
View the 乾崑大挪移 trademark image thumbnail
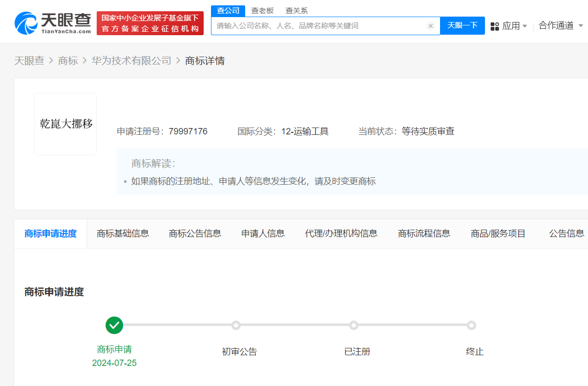(65, 123)
